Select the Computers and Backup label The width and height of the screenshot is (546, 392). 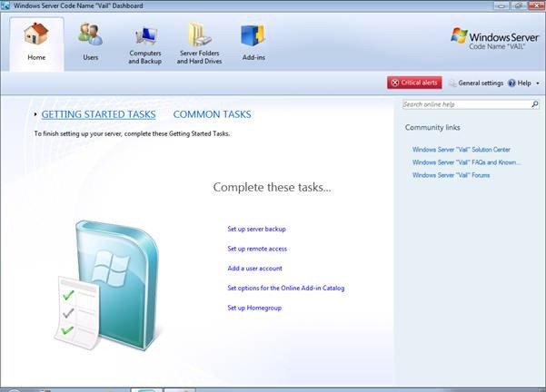[144, 57]
